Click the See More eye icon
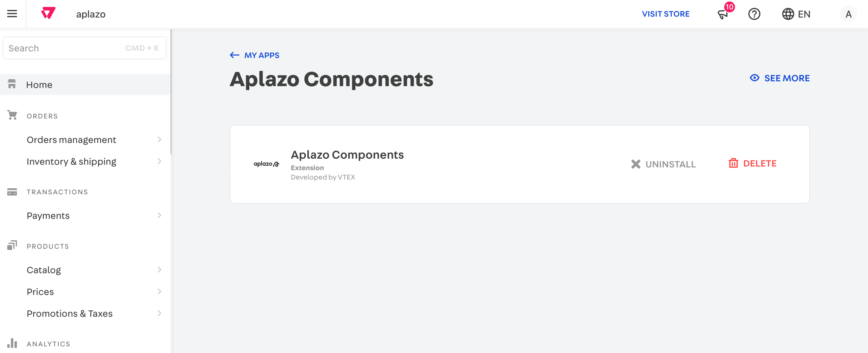This screenshot has width=868, height=353. [x=754, y=78]
